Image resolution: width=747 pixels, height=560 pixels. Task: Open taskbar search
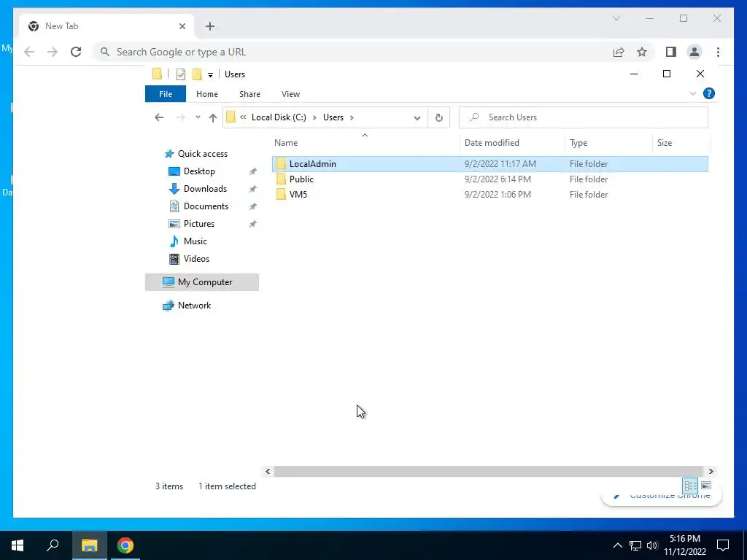pyautogui.click(x=53, y=545)
